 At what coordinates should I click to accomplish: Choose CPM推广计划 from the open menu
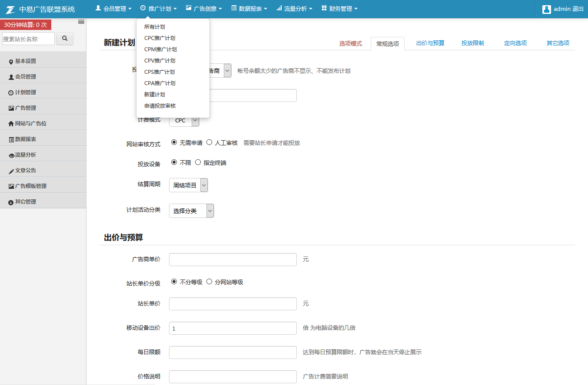pos(160,49)
